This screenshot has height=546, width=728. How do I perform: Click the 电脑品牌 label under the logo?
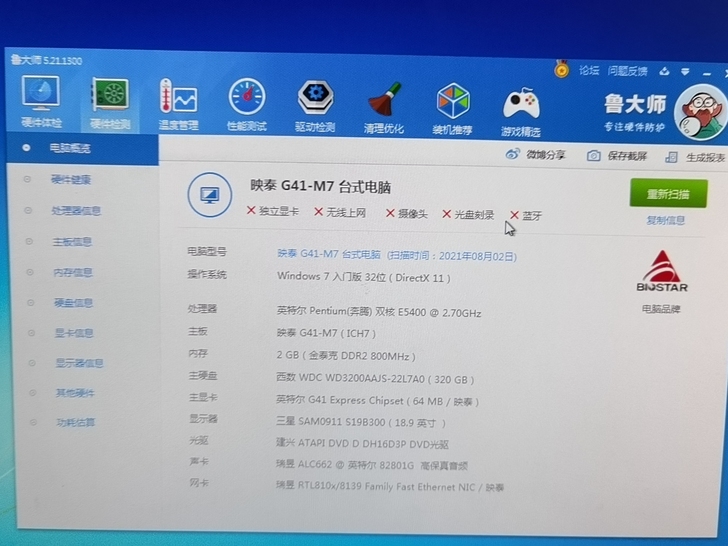click(661, 309)
